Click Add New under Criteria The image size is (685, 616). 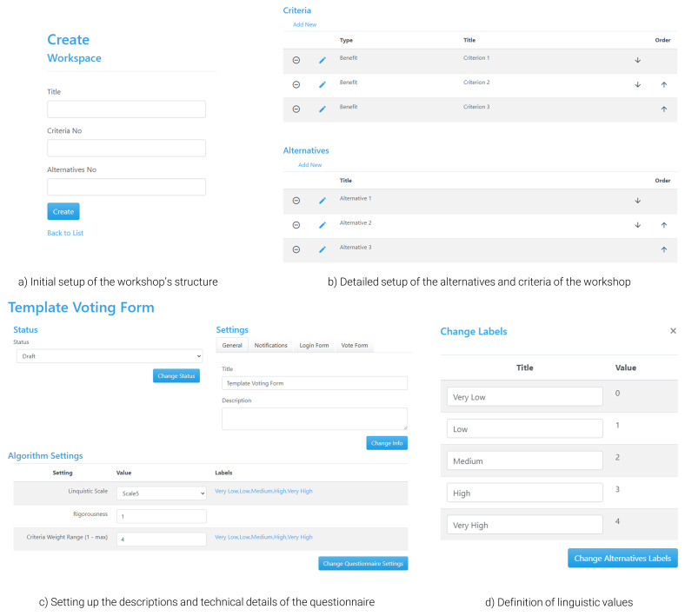click(304, 24)
